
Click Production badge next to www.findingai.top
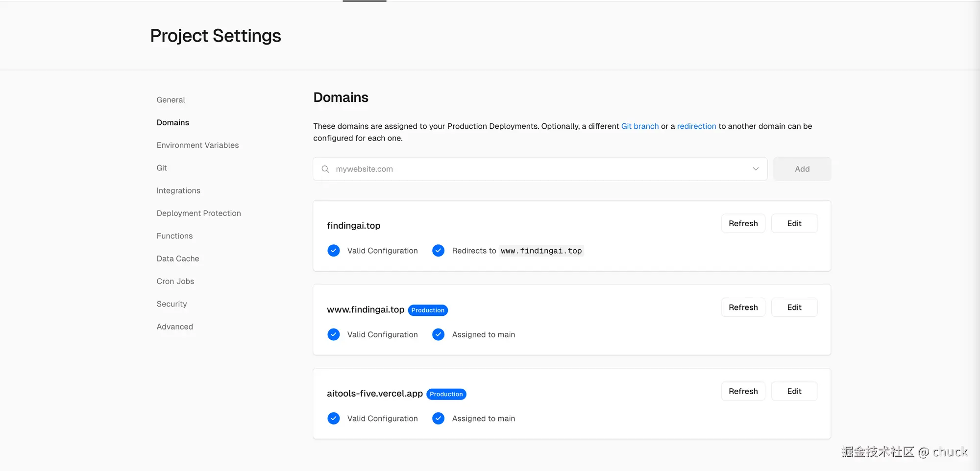pyautogui.click(x=428, y=310)
